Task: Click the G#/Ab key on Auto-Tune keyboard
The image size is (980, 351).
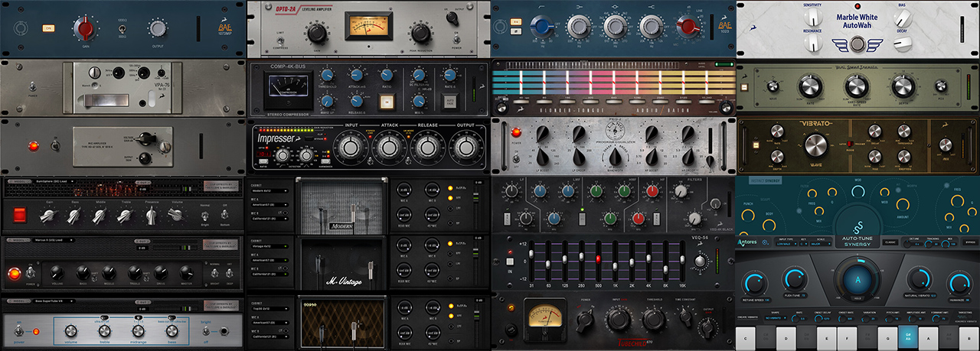Action: [x=908, y=336]
